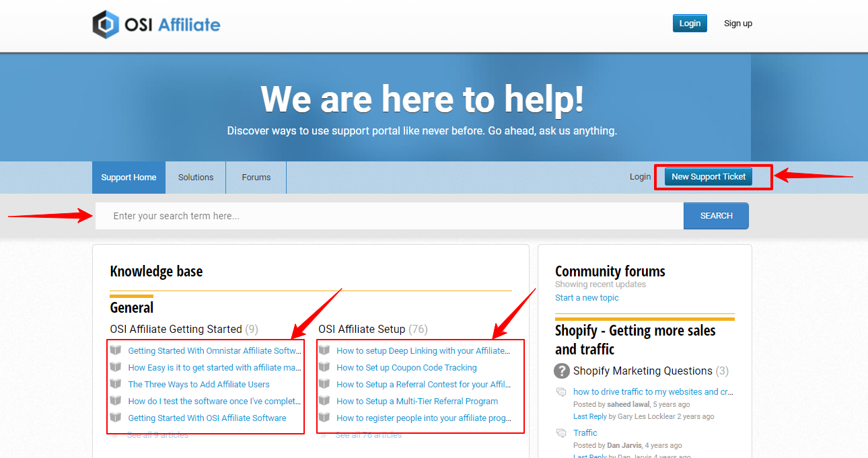
Task: Click book icon beside Multi-Tier Referral Program article
Action: click(324, 401)
